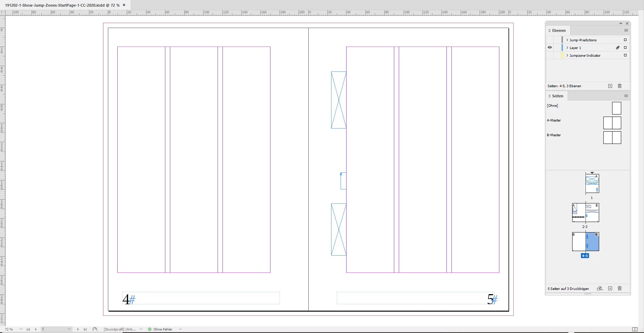Expand Layer 1 contents
644x333 pixels.
pyautogui.click(x=567, y=48)
